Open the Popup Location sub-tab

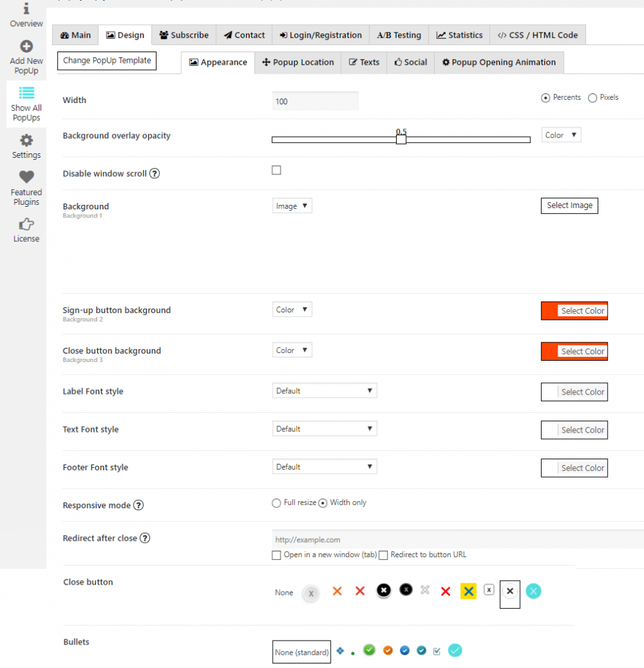pos(298,63)
